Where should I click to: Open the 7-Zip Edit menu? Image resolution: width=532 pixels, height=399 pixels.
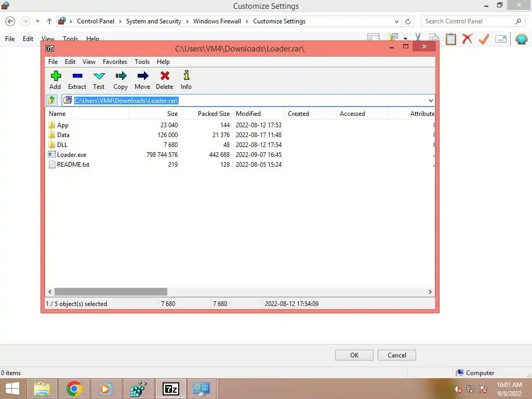click(x=70, y=62)
